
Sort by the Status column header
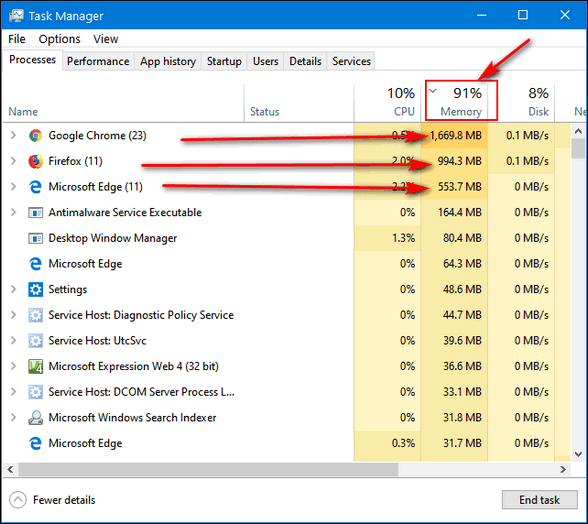[299, 103]
